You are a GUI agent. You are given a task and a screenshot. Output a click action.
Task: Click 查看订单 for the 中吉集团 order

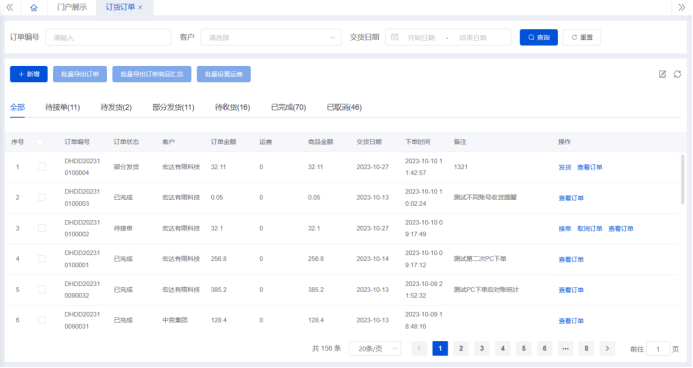[x=571, y=321]
